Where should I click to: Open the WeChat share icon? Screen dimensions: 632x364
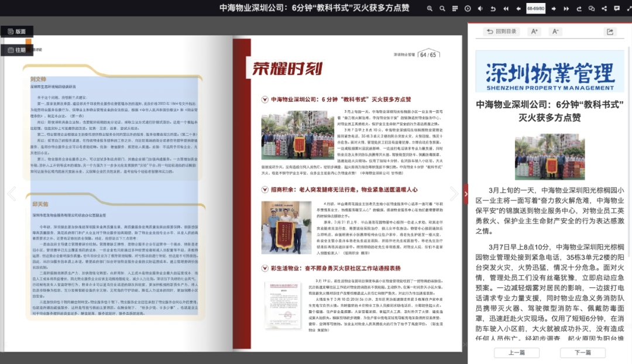(591, 8)
